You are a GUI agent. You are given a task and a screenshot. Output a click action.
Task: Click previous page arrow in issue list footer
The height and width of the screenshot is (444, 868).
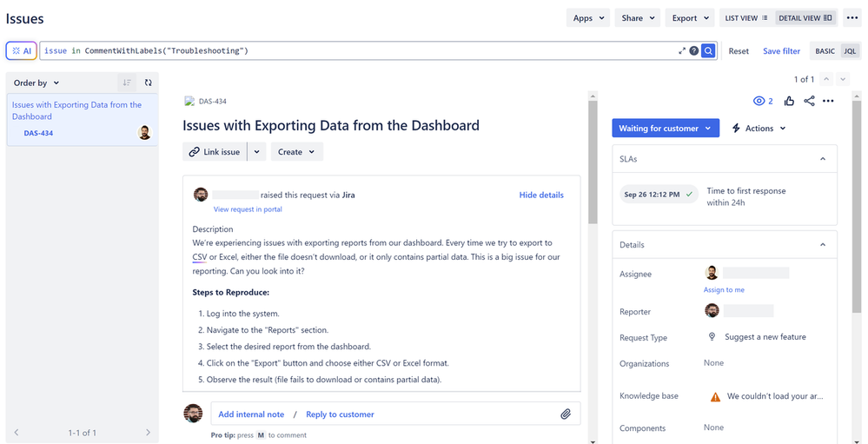tap(17, 433)
